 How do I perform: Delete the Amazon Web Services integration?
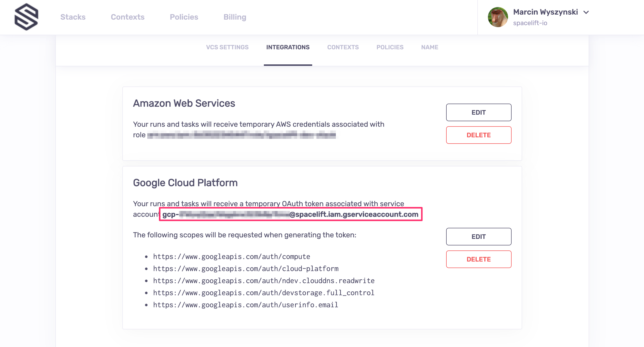(x=479, y=135)
